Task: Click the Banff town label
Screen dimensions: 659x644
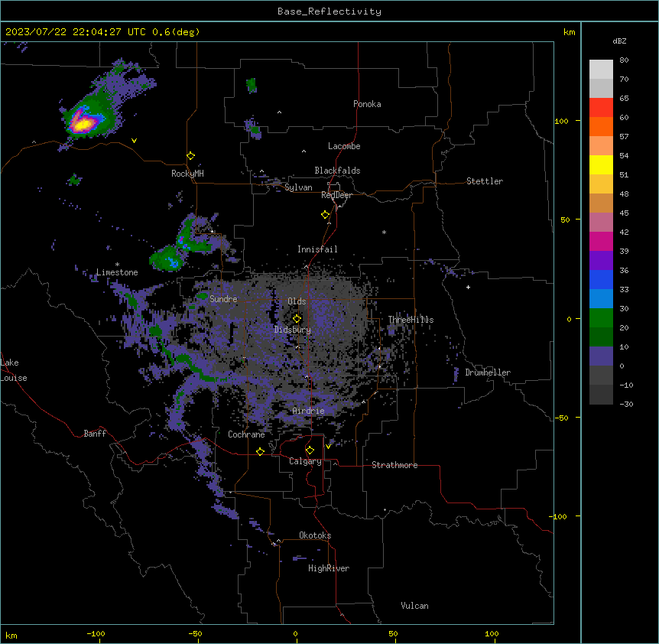Action: tap(95, 434)
